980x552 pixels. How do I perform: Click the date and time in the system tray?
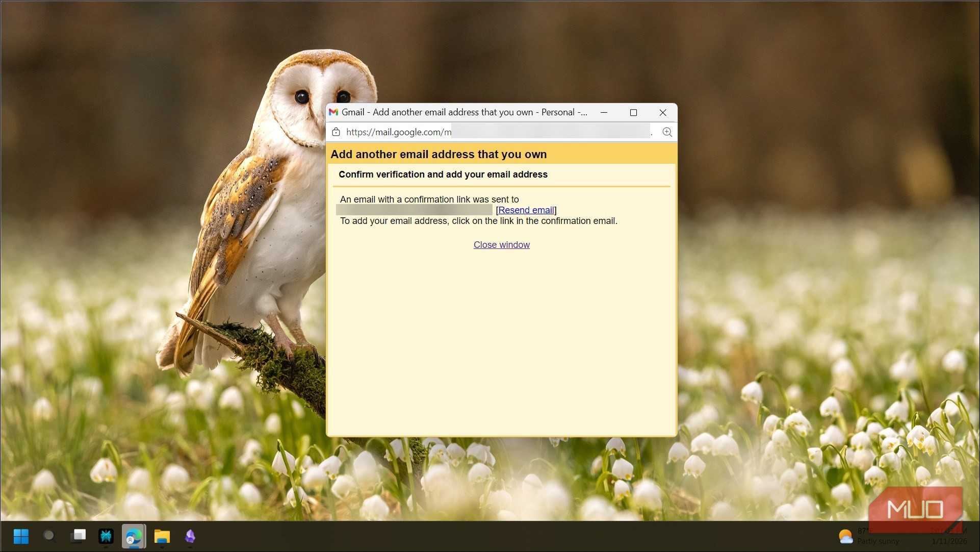pos(949,536)
